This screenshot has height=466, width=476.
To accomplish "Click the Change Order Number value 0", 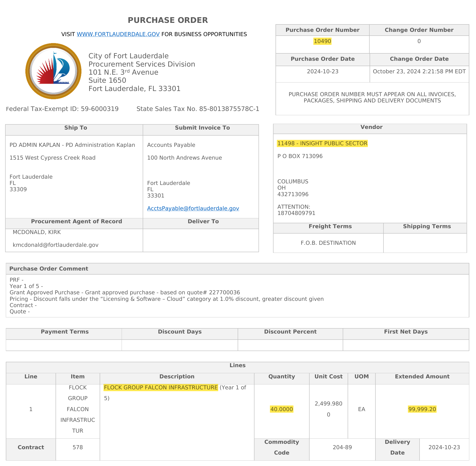I will point(419,41).
